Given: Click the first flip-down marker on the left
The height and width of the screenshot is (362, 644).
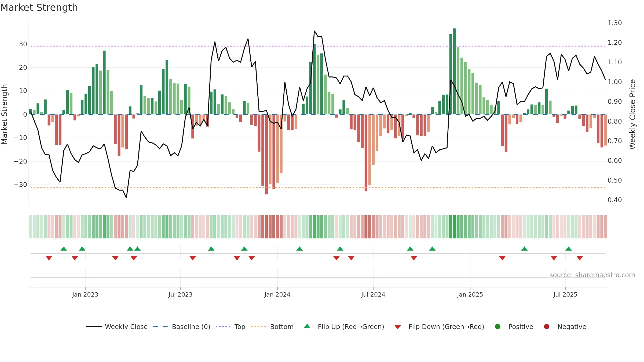Looking at the screenshot, I should click(x=49, y=258).
